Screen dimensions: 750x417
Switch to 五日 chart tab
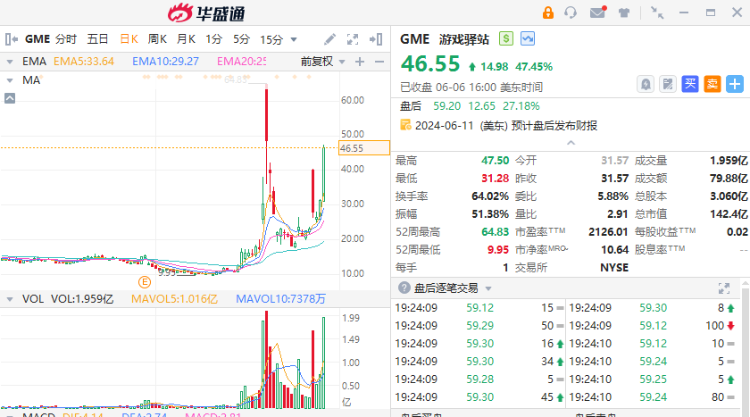click(98, 39)
